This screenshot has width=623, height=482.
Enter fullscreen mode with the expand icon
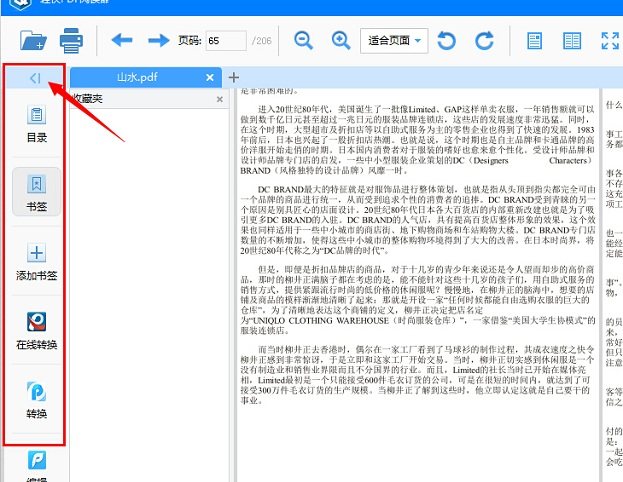pos(610,41)
